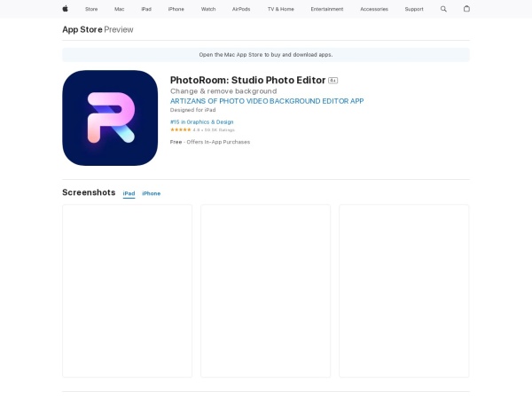Click the first screenshot thumbnail
The width and height of the screenshot is (532, 399).
[x=127, y=291]
